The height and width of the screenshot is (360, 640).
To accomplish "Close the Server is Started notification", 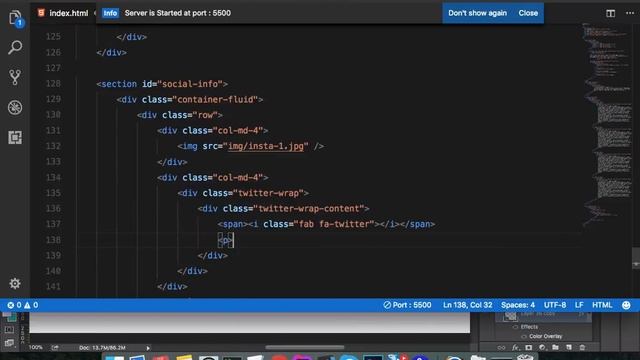I will (528, 13).
